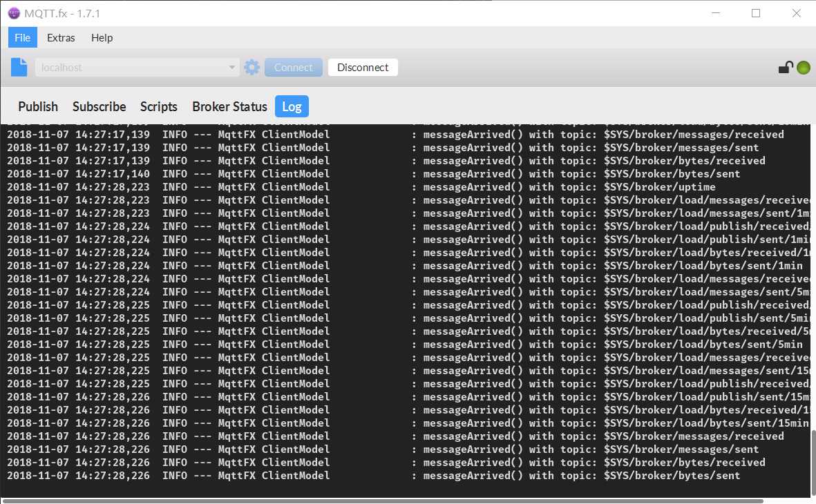Open connection settings gear icon
Screen dimensions: 816x504
pyautogui.click(x=252, y=67)
